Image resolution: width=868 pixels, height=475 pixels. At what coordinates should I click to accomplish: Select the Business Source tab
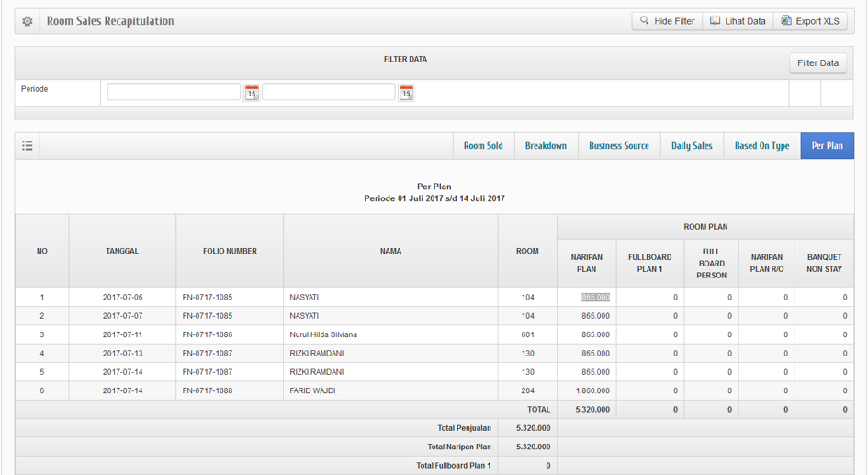(618, 146)
